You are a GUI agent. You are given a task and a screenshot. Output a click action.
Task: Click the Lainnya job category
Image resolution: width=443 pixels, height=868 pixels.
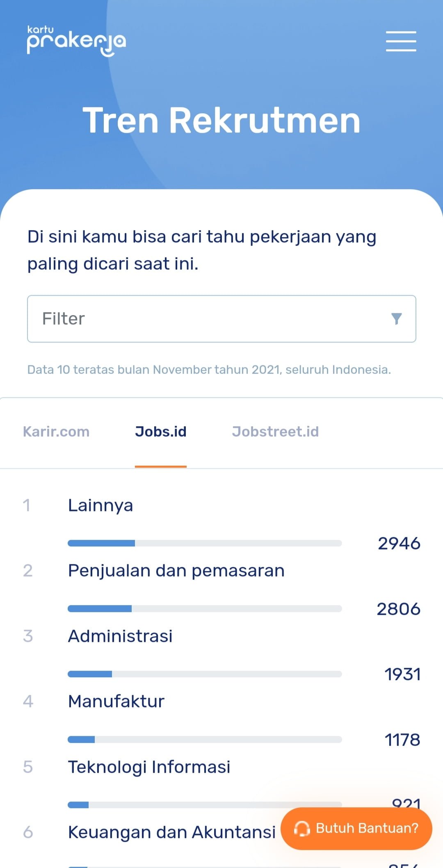click(100, 505)
